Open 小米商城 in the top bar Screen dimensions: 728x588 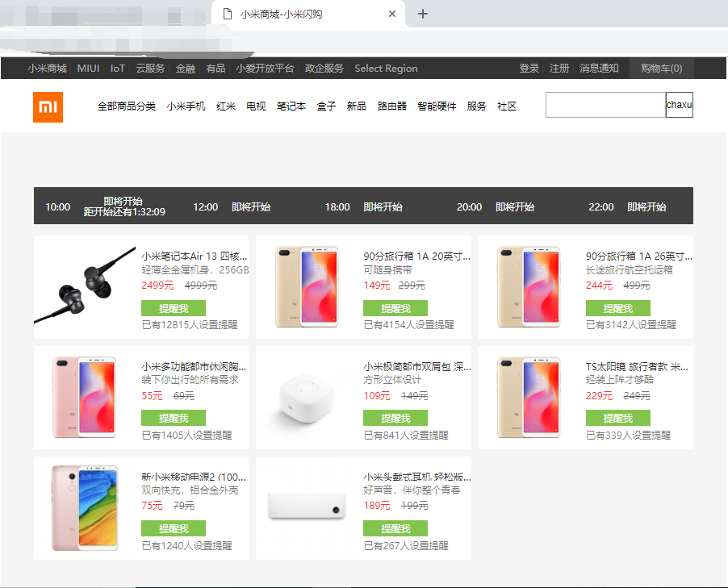tap(47, 69)
